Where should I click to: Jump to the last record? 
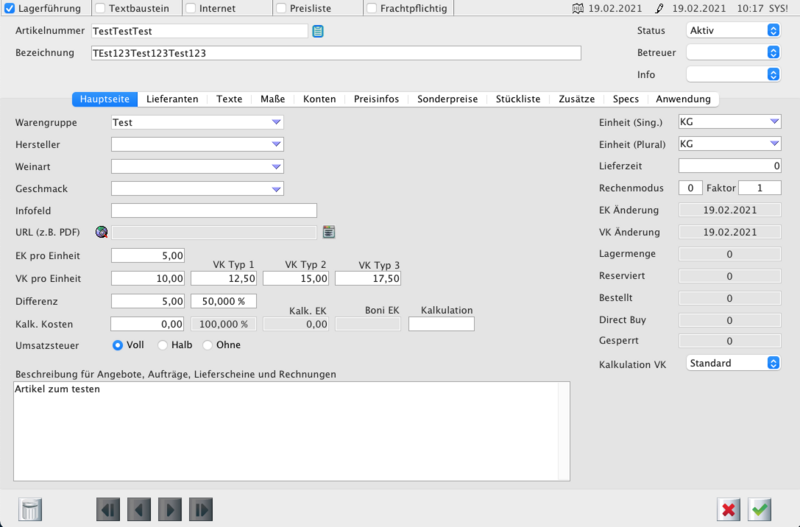[201, 509]
